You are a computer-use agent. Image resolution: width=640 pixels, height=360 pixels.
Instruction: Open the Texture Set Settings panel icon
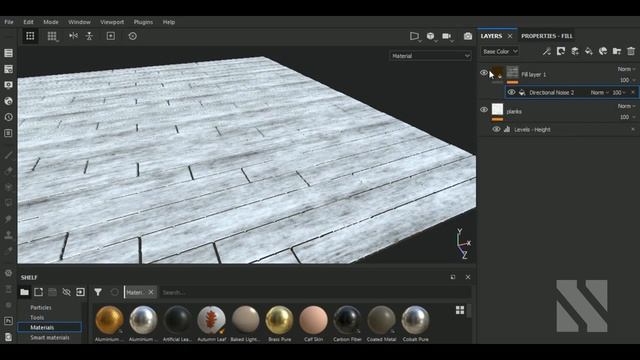[x=8, y=69]
